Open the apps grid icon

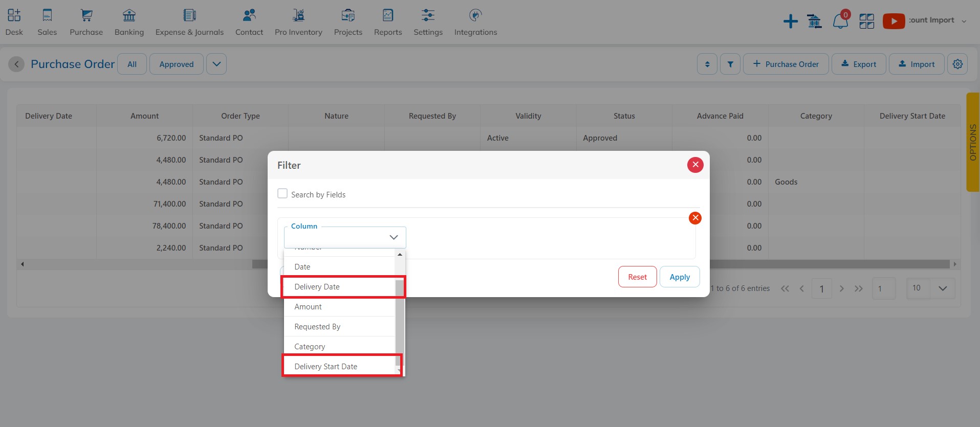(867, 21)
